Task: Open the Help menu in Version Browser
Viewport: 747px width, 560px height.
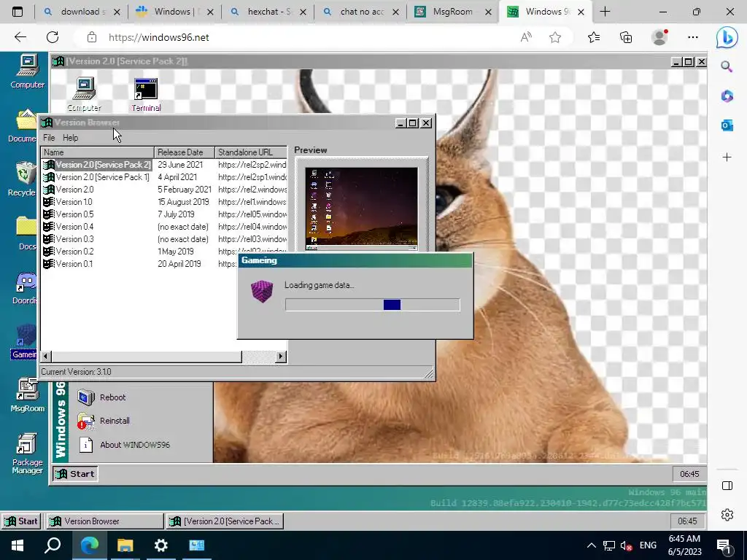Action: coord(70,138)
